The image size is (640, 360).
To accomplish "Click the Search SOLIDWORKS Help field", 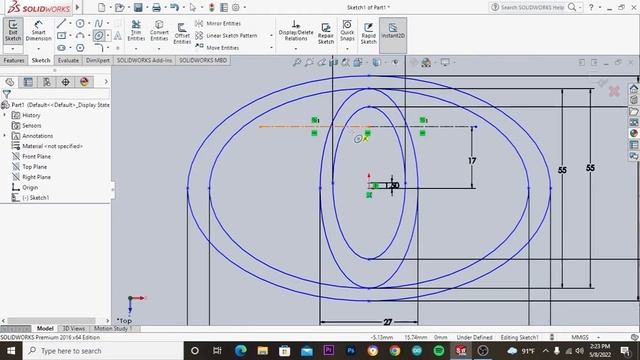I will [x=532, y=7].
